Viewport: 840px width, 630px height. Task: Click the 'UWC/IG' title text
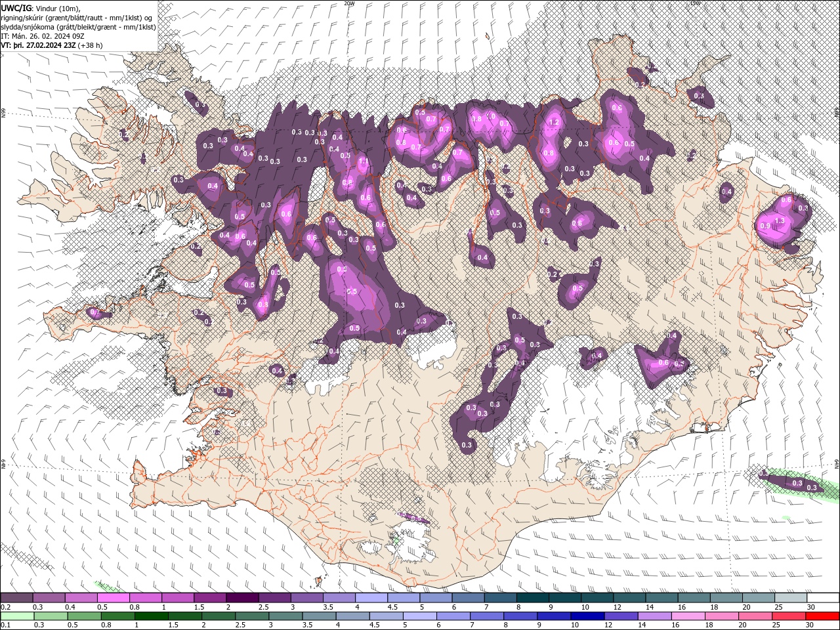pyautogui.click(x=16, y=7)
